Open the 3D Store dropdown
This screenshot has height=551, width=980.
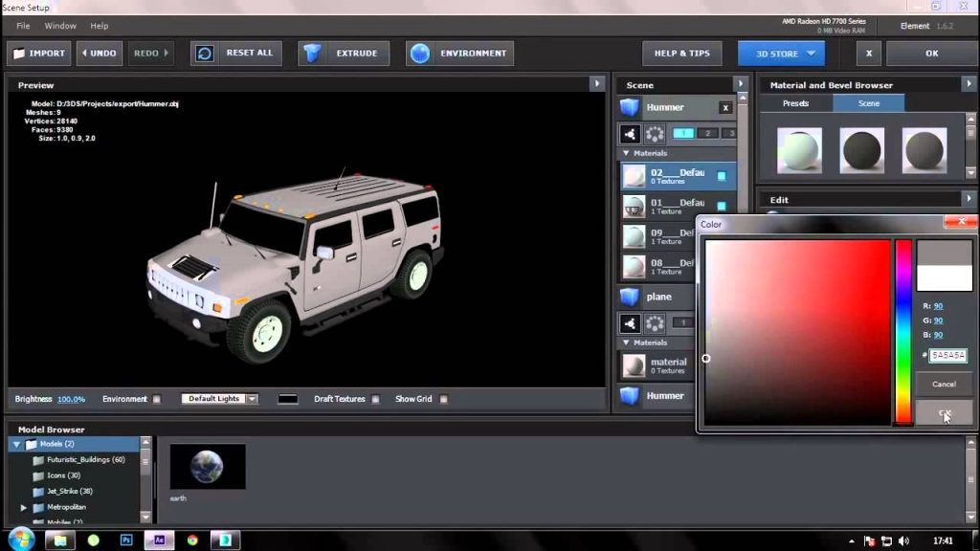click(x=781, y=54)
